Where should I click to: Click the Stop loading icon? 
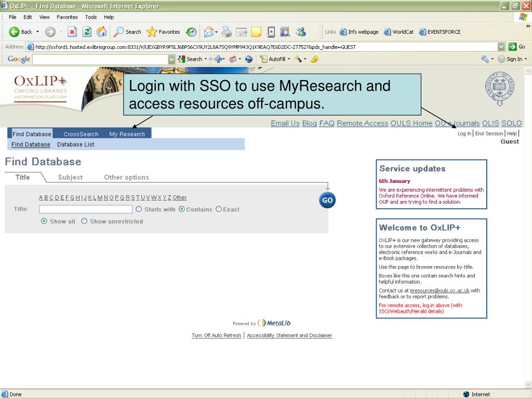[73, 32]
